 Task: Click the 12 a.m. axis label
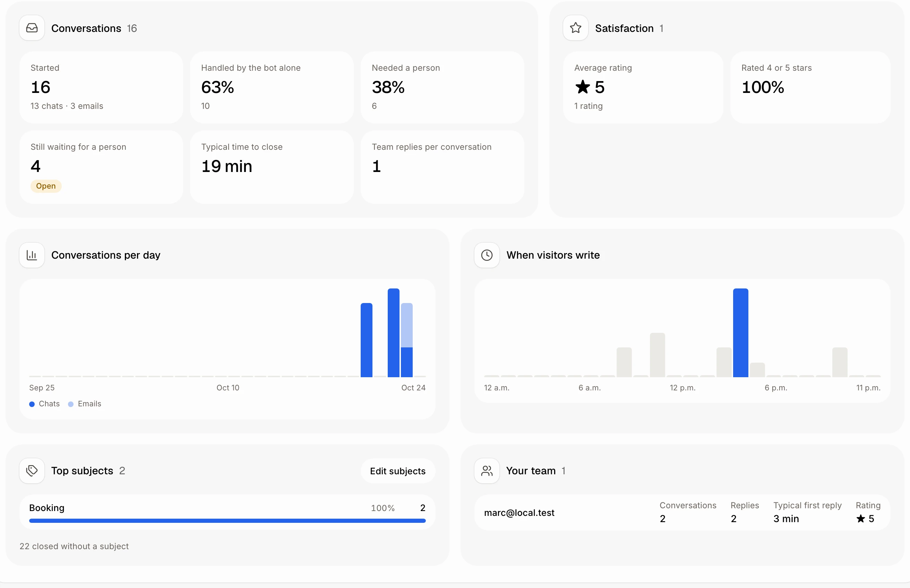click(x=497, y=388)
